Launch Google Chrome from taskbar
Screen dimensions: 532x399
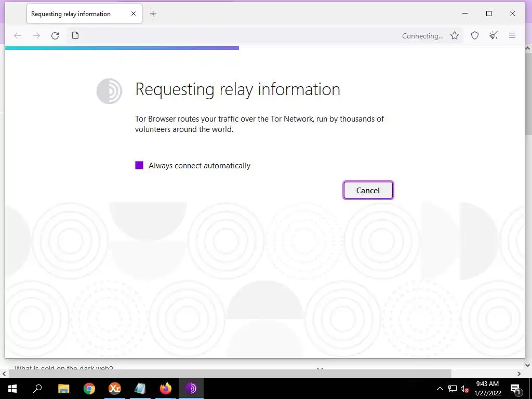(89, 389)
